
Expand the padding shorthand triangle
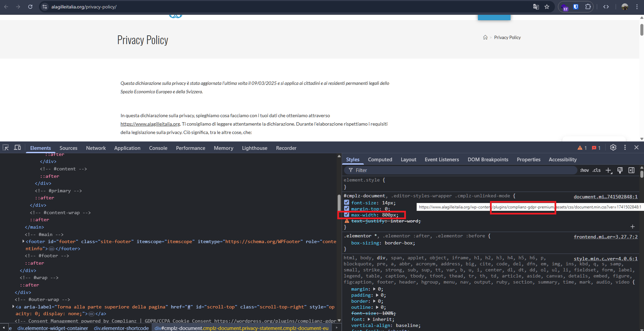377,295
